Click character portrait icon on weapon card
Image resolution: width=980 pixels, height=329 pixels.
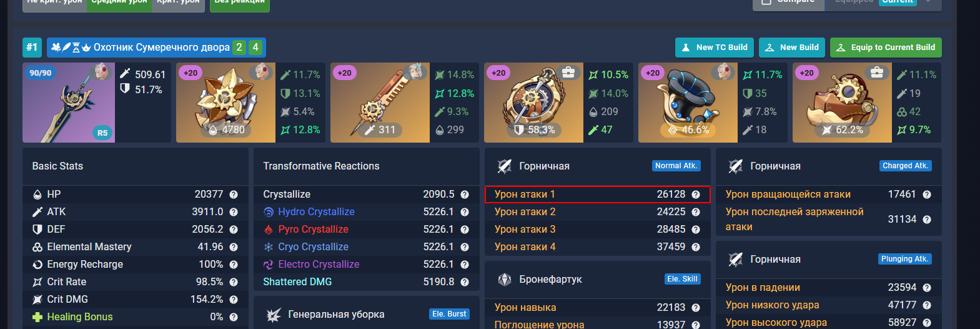click(101, 72)
